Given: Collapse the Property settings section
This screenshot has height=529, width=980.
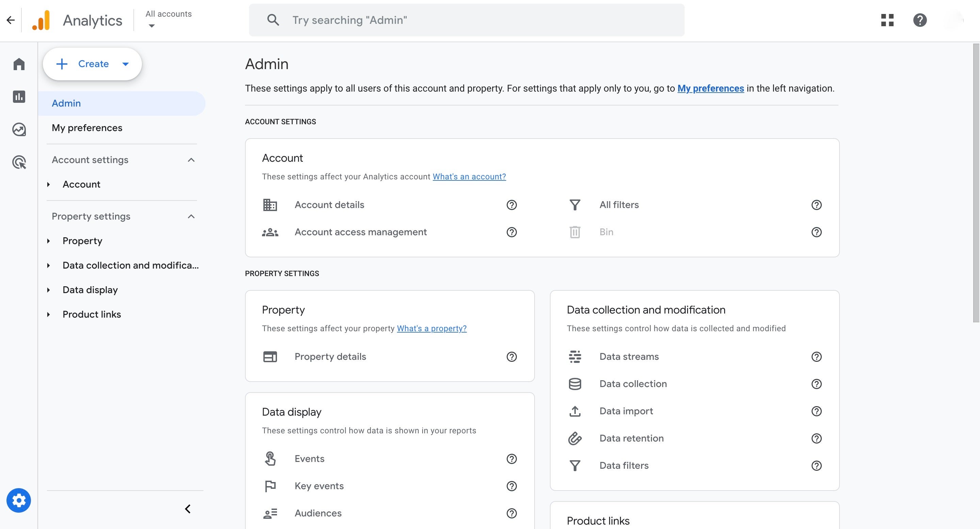Looking at the screenshot, I should [191, 217].
